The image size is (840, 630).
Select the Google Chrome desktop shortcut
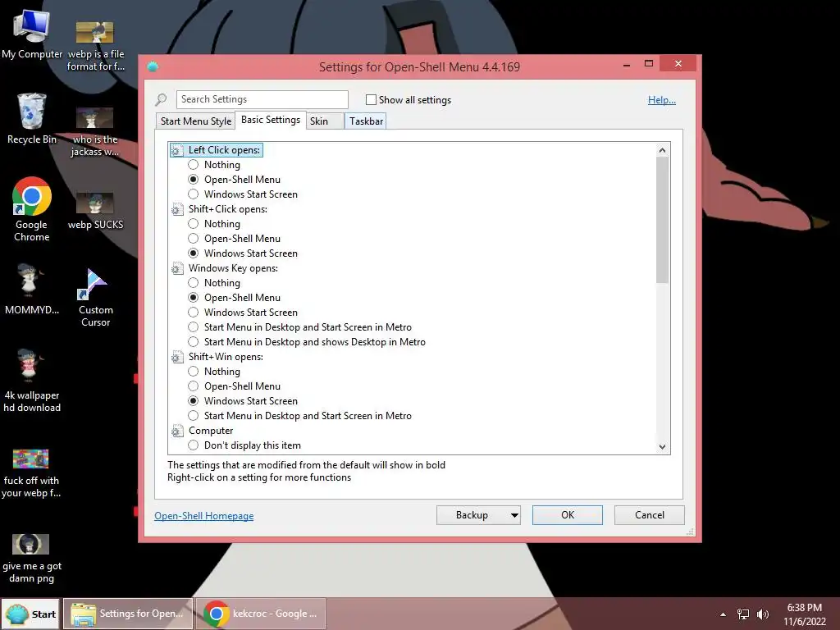pyautogui.click(x=32, y=209)
